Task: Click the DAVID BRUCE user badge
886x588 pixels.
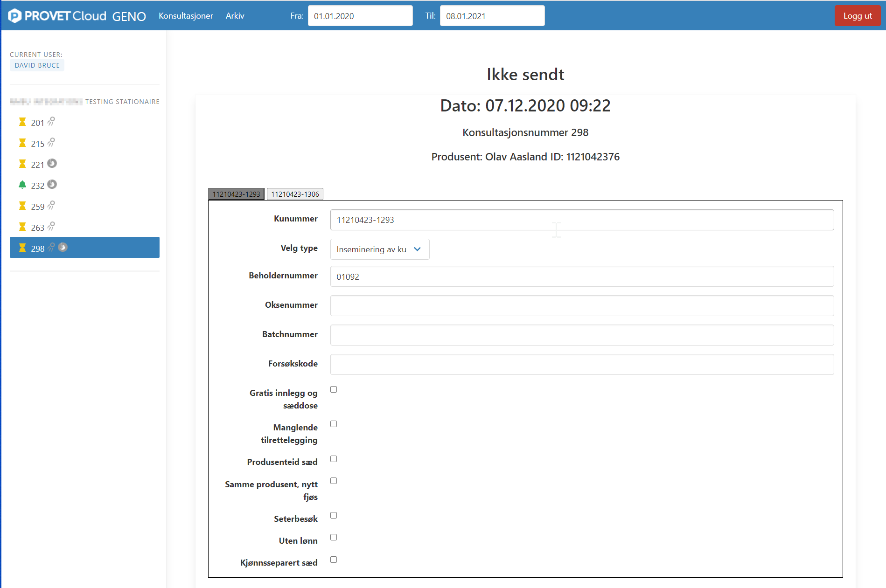Action: tap(37, 65)
